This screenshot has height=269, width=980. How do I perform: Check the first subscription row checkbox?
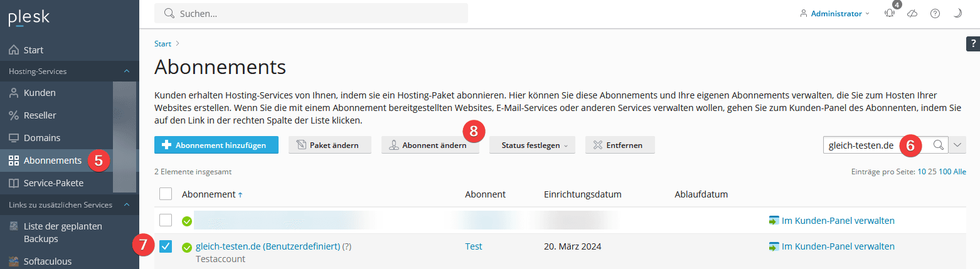(166, 220)
